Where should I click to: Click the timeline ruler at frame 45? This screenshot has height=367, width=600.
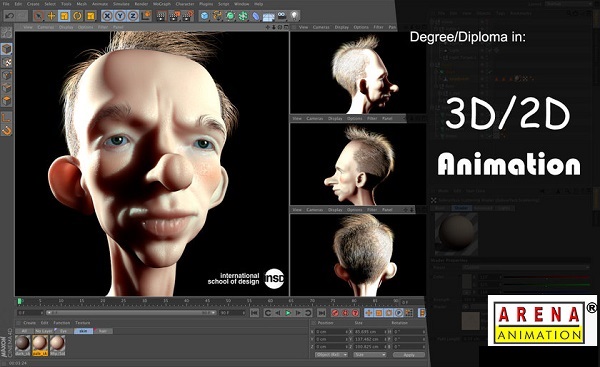[x=207, y=301]
